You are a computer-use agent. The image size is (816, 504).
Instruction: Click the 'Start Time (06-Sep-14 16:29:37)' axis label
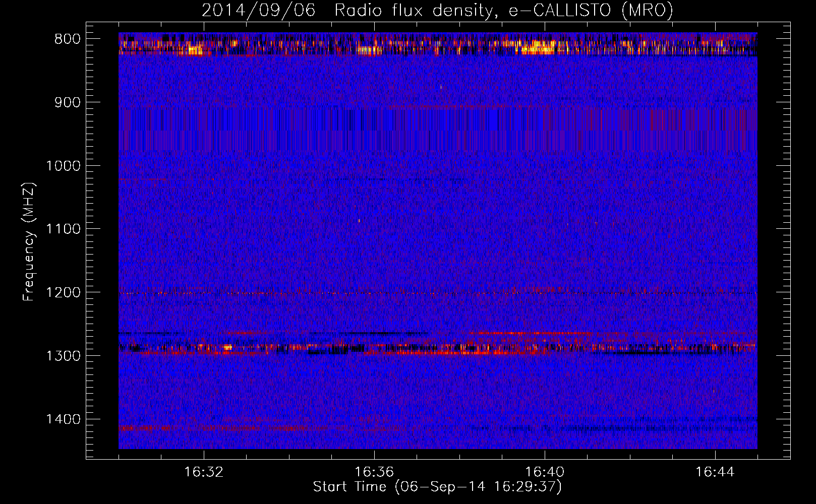437,487
